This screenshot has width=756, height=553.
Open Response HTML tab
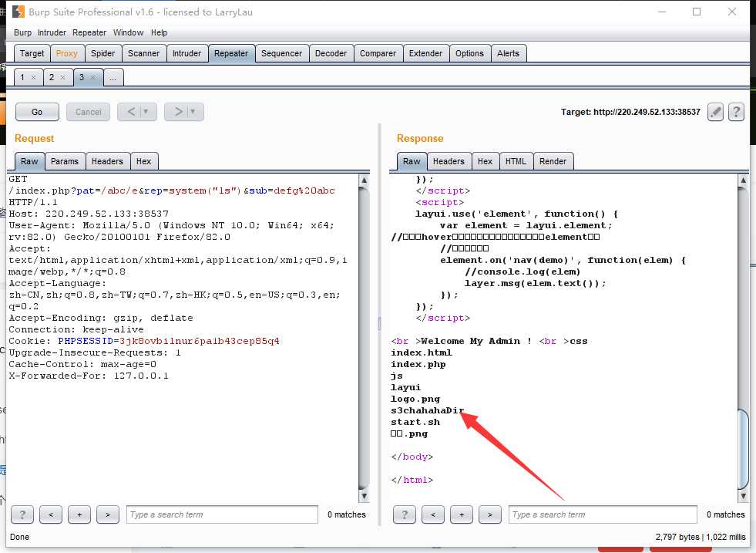pyautogui.click(x=516, y=161)
